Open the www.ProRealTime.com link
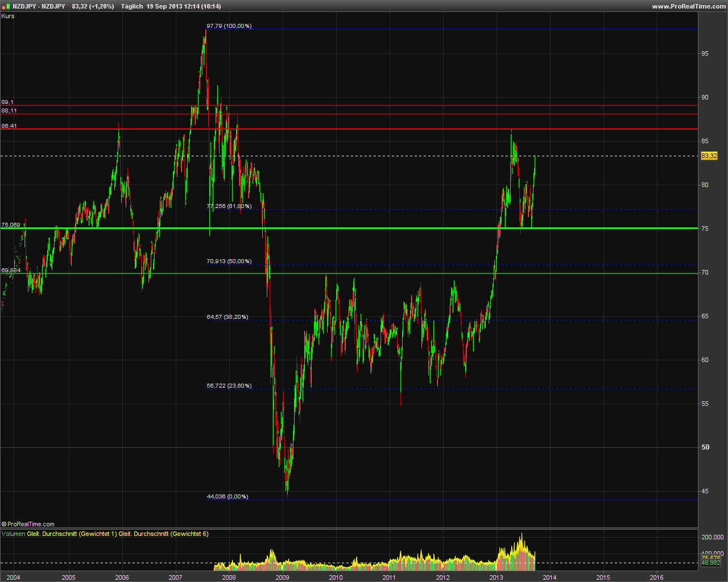Screen dimensions: 728x582 (688, 6)
